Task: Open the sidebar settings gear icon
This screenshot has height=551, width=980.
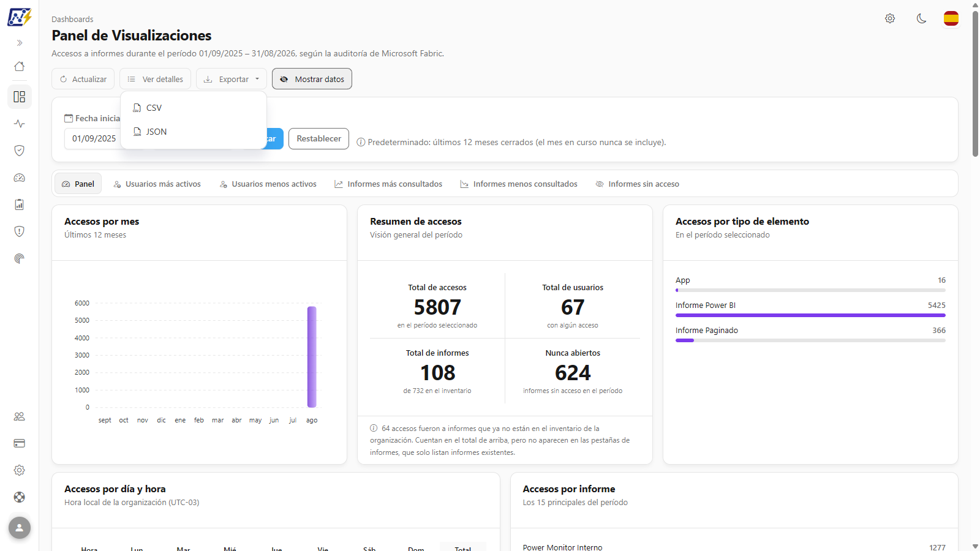Action: [x=20, y=470]
